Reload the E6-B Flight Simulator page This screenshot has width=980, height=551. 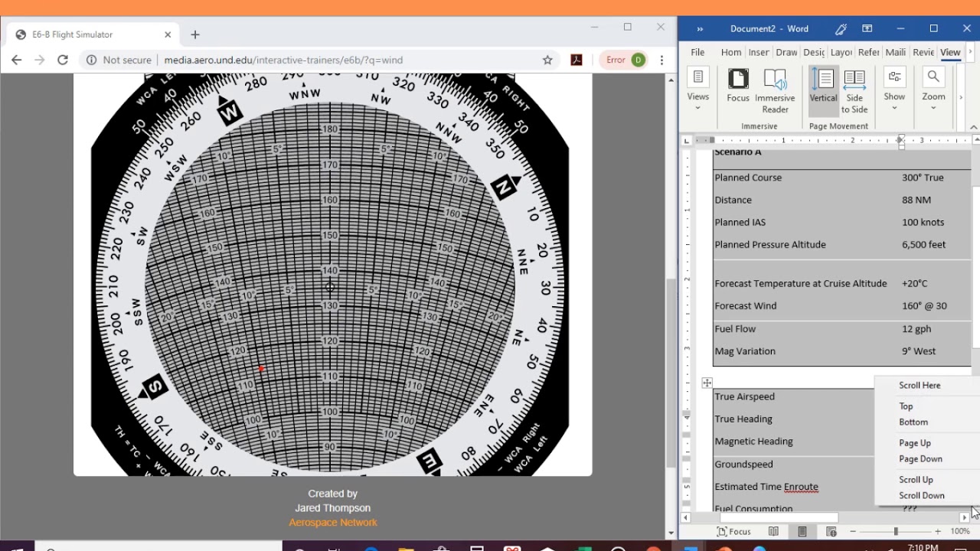click(63, 60)
